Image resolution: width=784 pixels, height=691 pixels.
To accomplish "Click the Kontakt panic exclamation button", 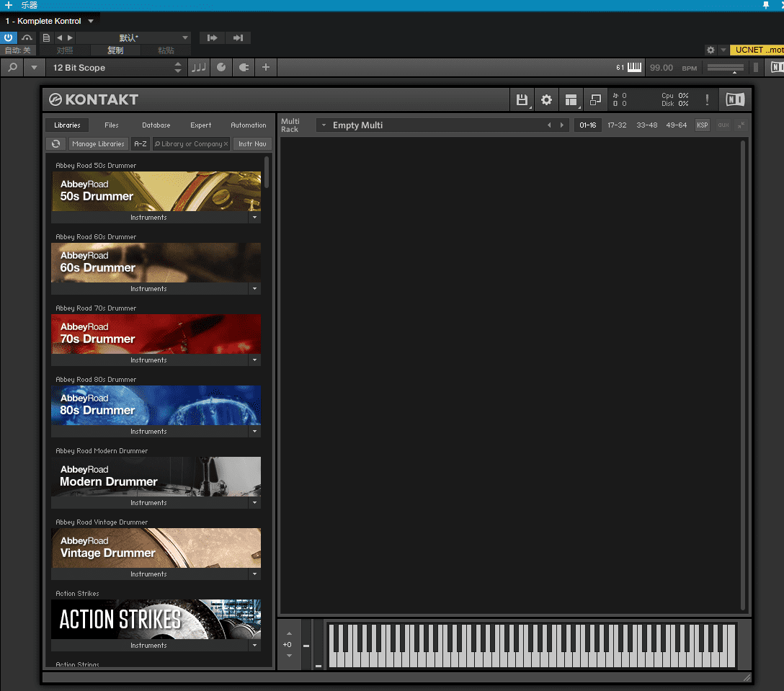I will 707,99.
